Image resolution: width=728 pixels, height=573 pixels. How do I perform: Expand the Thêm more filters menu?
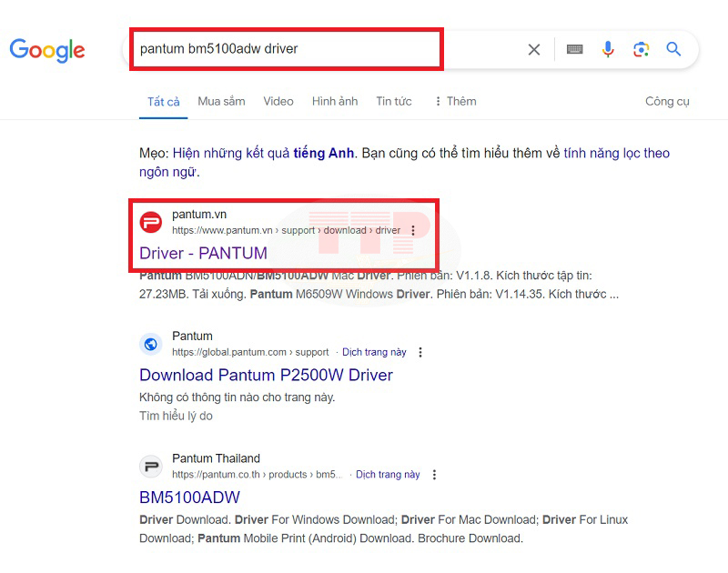pyautogui.click(x=455, y=101)
